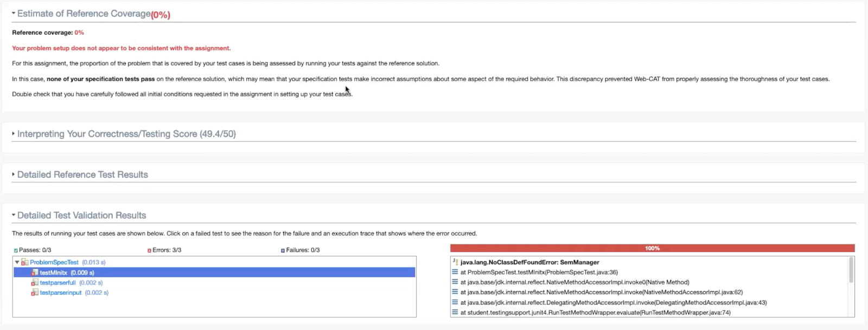Click 'at ProblemSpecTest.testMInitx(ProblemSpecTest.java:36)' trace line
Image resolution: width=868 pixels, height=330 pixels.
[539, 272]
